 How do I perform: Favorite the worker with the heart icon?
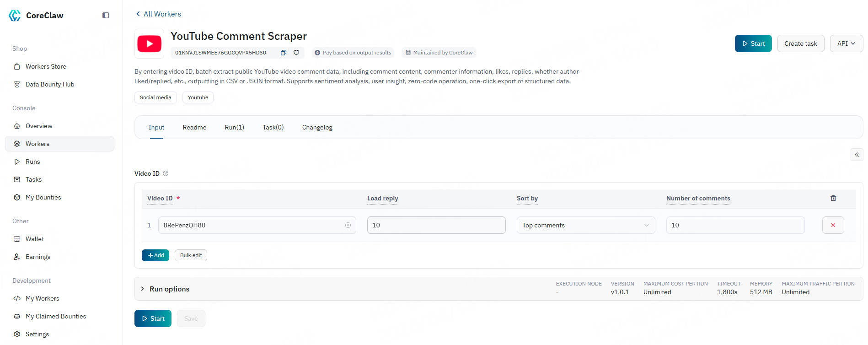[296, 53]
